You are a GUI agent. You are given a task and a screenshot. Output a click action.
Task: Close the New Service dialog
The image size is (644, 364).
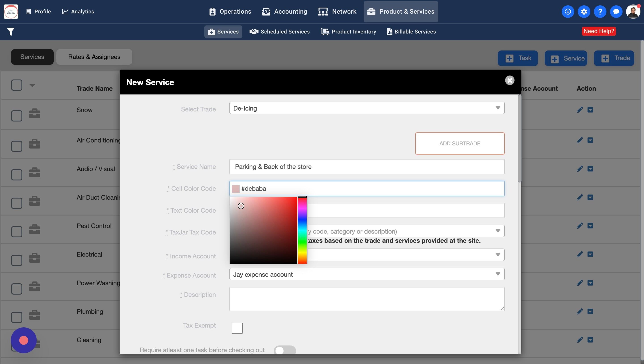[x=509, y=80]
